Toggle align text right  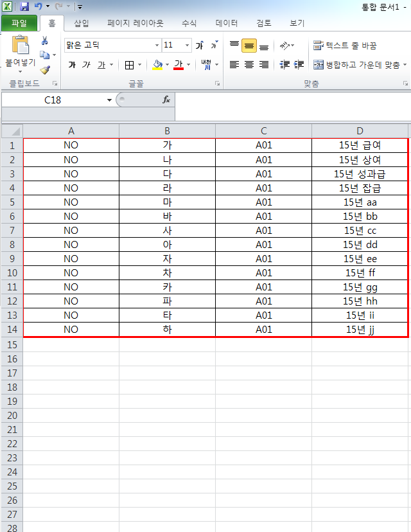coord(264,64)
